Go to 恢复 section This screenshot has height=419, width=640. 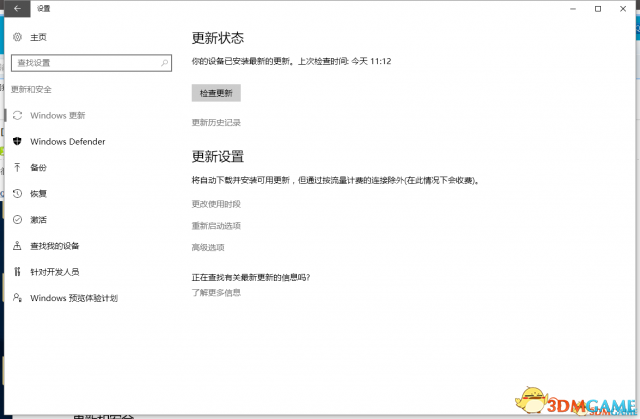click(38, 193)
